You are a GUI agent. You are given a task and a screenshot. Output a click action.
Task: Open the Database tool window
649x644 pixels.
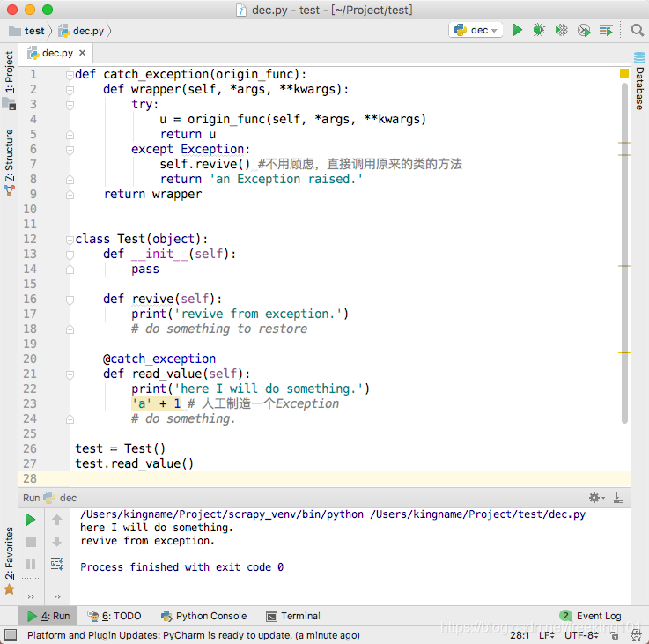[639, 81]
